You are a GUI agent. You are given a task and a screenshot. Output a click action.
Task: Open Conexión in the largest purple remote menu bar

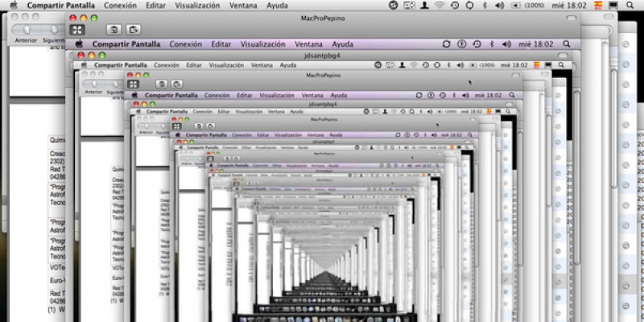(186, 44)
